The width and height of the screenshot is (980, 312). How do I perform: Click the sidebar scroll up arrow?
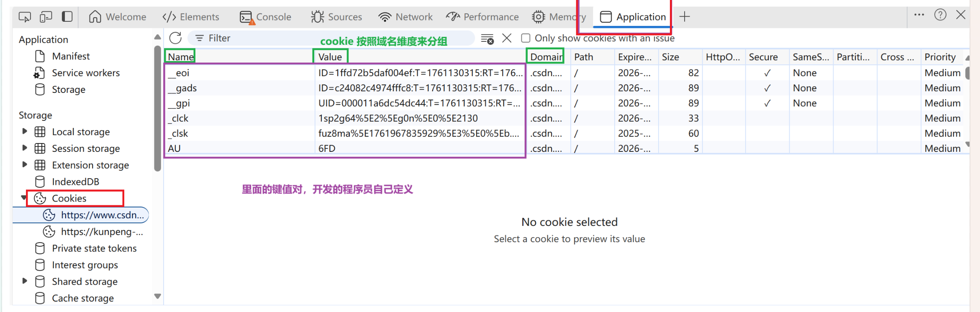tap(157, 37)
